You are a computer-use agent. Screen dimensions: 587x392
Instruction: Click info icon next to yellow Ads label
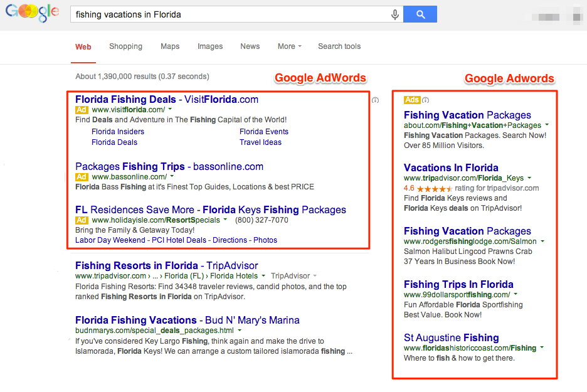(425, 100)
